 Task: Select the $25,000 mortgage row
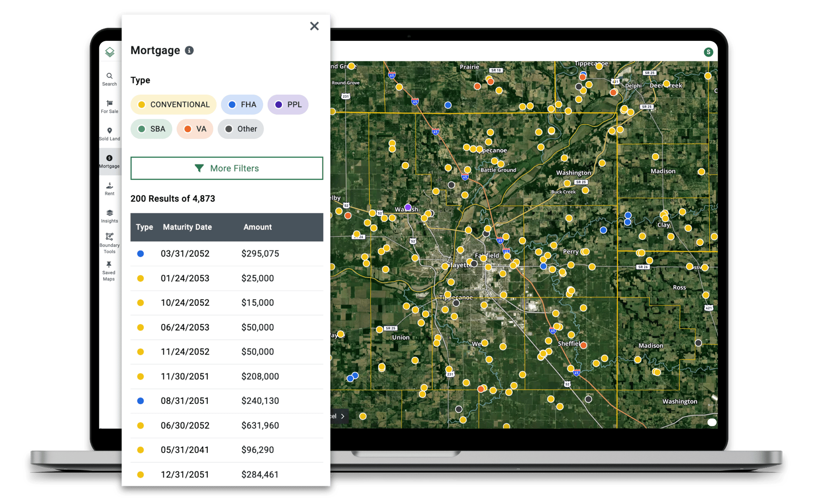pos(227,278)
